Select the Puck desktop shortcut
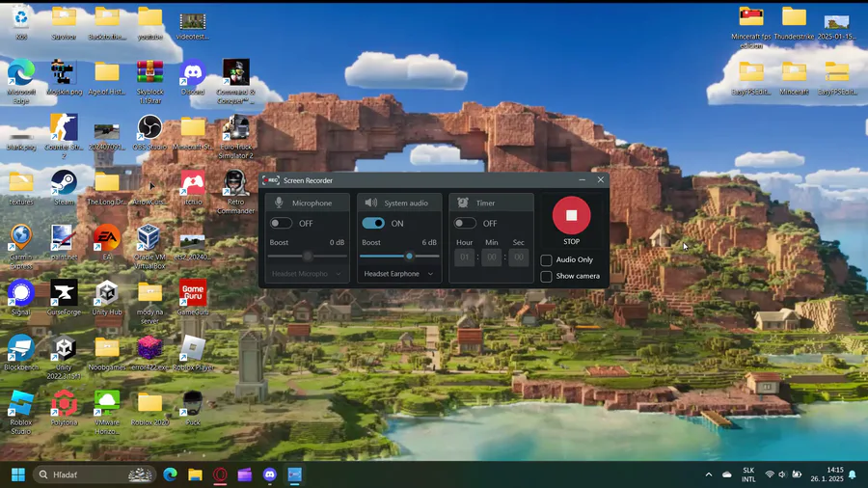 tap(193, 408)
